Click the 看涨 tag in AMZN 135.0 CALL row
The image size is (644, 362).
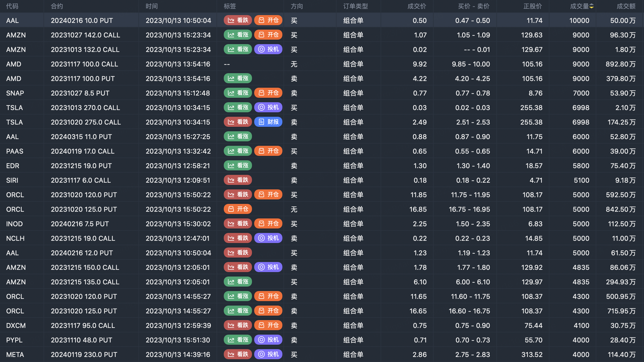coord(238,282)
